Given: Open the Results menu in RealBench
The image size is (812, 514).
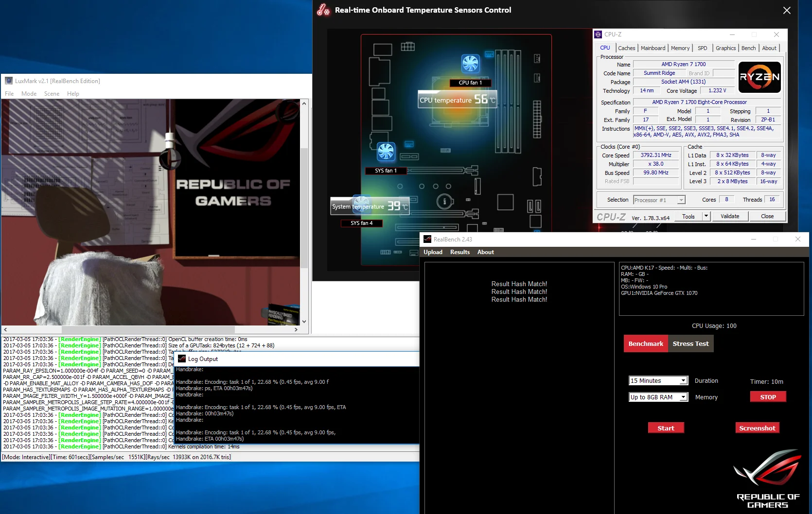Looking at the screenshot, I should (x=460, y=252).
